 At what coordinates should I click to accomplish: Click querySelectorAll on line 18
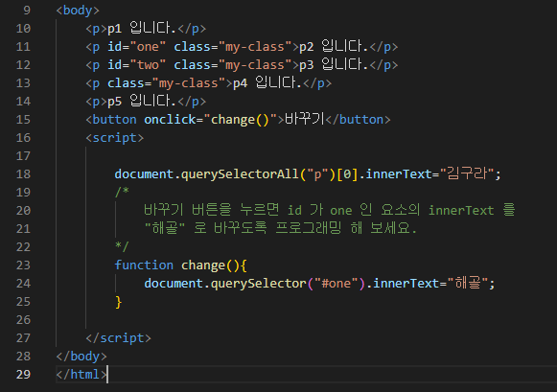240,174
